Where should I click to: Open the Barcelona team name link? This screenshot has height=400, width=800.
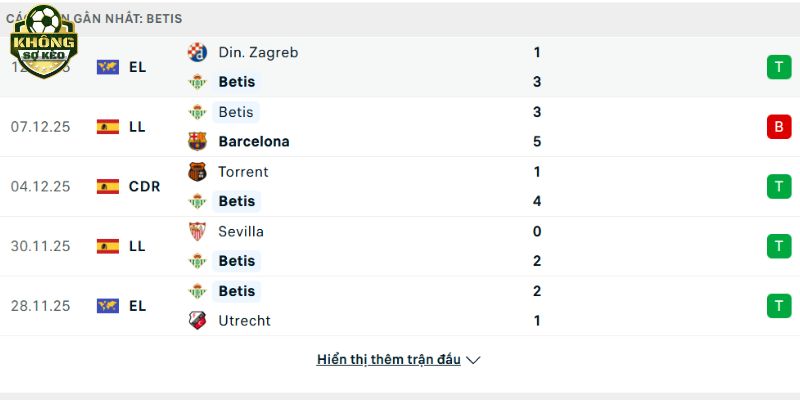253,141
